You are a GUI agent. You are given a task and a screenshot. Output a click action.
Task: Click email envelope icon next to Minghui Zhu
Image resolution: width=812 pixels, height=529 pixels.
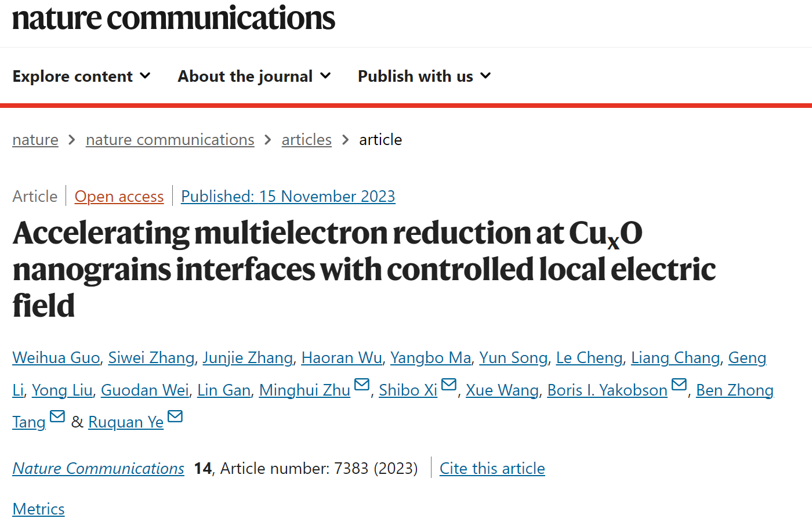(x=362, y=385)
